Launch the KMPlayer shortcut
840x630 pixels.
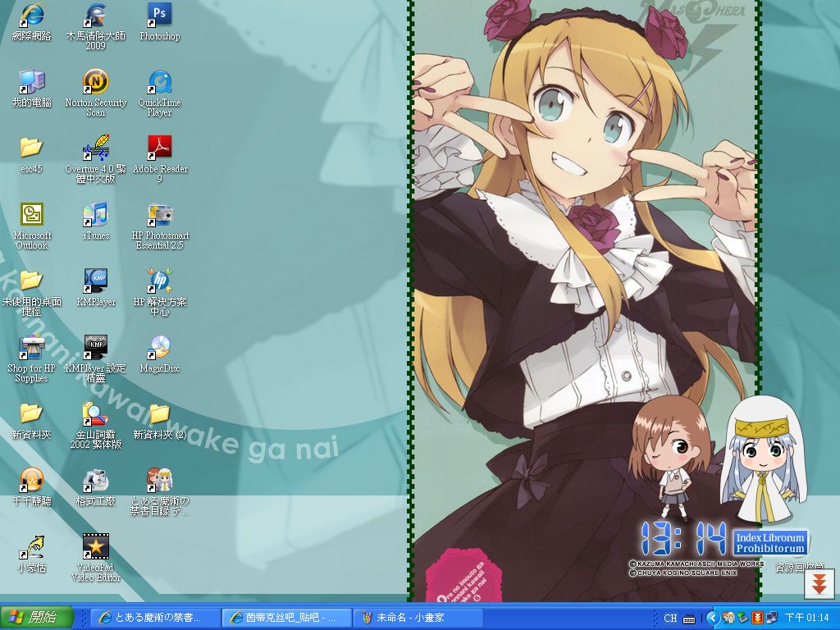(x=95, y=288)
